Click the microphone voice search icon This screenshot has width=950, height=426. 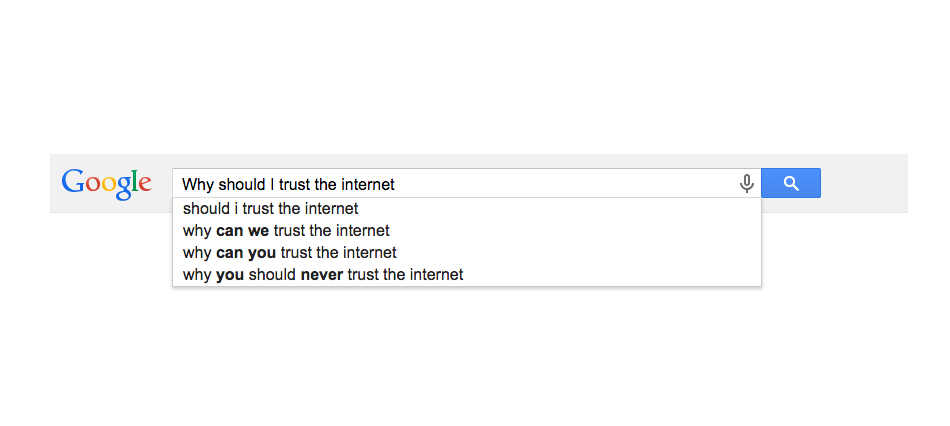tap(746, 184)
